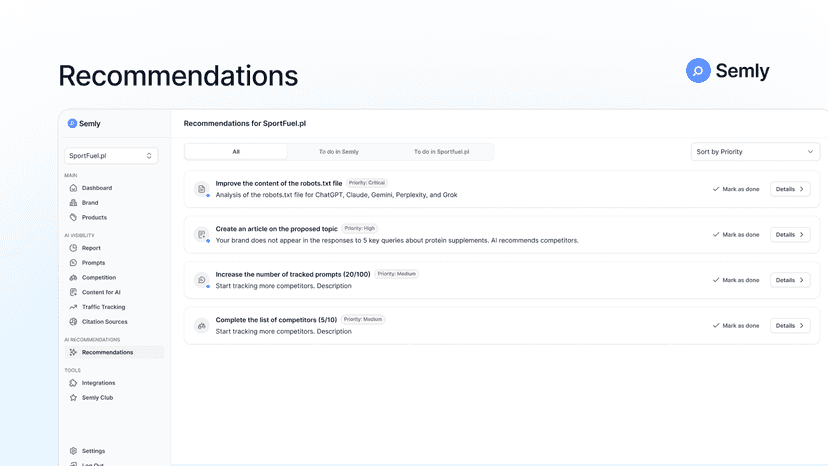828x466 pixels.
Task: Click the Products tag icon
Action: click(73, 218)
